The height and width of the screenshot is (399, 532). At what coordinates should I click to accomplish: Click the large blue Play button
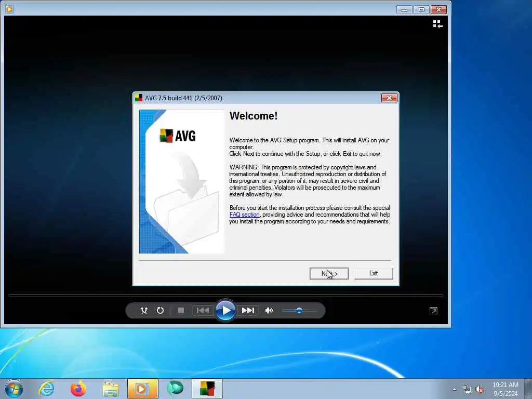225,311
